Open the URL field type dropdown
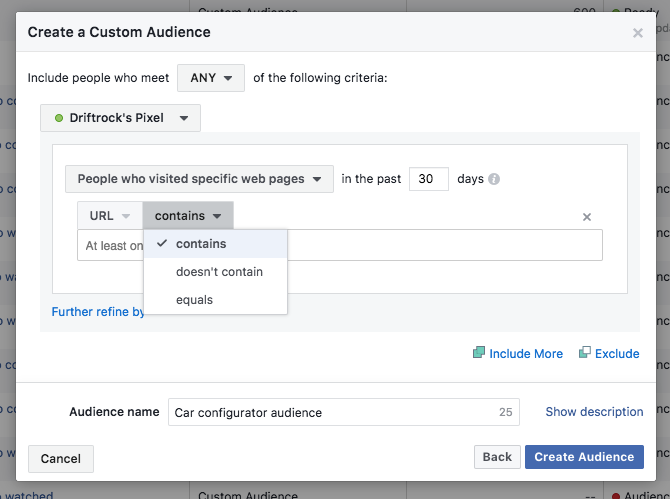The height and width of the screenshot is (499, 670). (x=109, y=216)
